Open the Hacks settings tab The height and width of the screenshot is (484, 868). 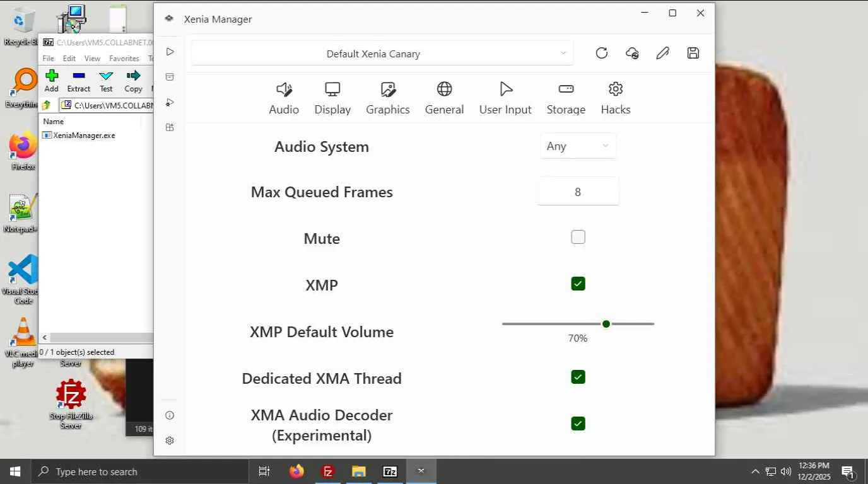pyautogui.click(x=616, y=99)
